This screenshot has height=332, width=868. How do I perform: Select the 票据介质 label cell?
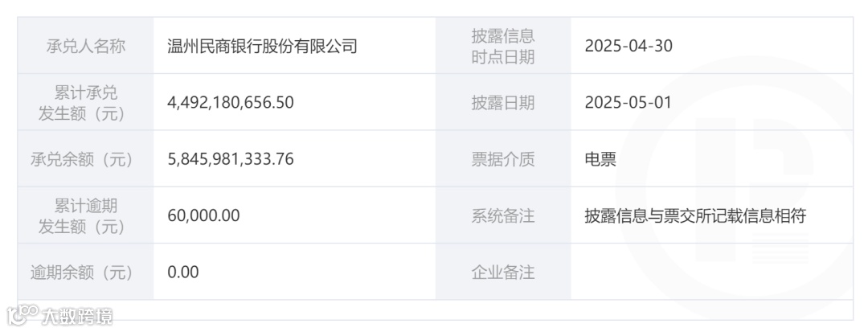502,159
